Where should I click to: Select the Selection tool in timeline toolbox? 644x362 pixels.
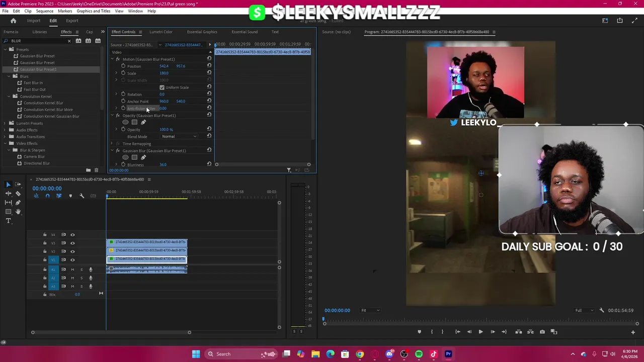click(9, 185)
